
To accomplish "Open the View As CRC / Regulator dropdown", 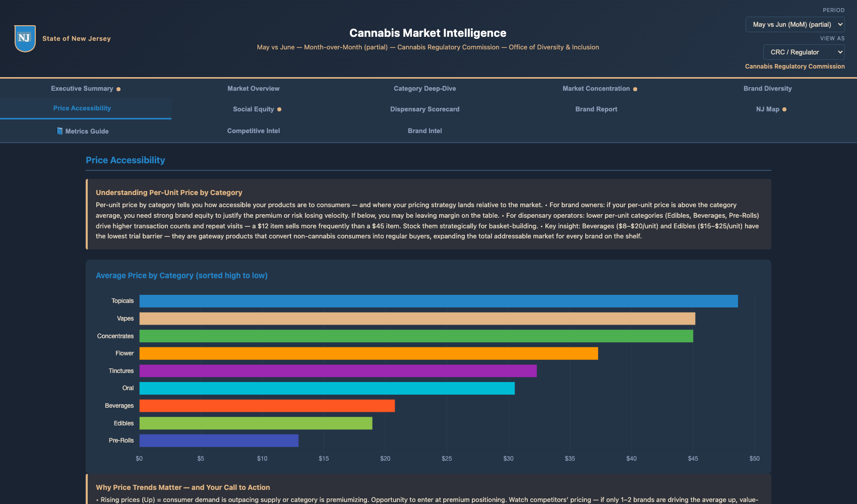I will (804, 52).
